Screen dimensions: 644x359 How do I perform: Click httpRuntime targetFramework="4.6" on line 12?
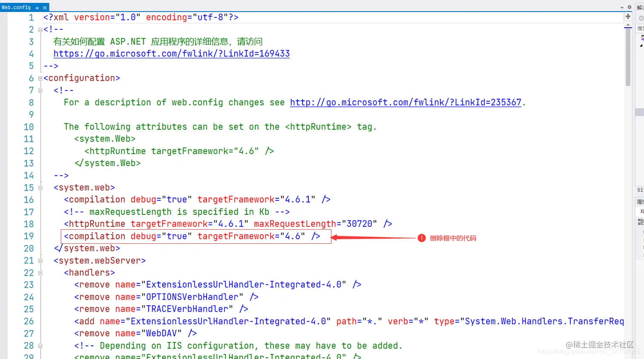click(x=179, y=151)
